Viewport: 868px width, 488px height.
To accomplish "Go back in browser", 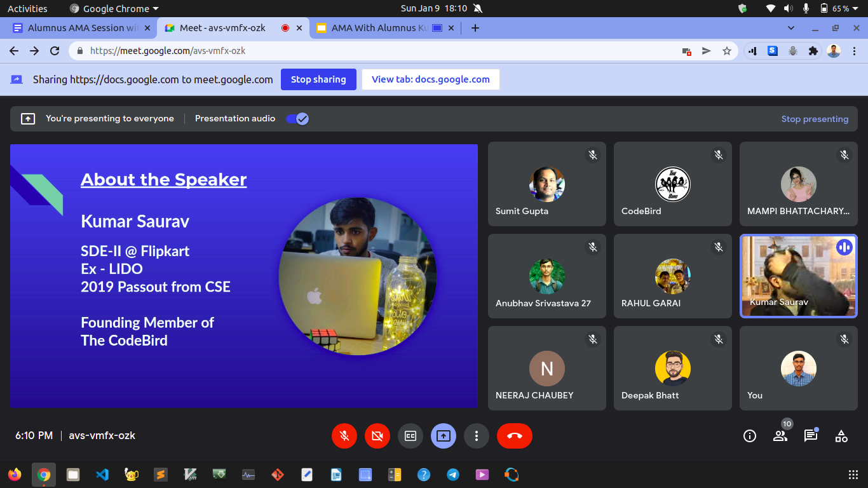I will tap(14, 51).
